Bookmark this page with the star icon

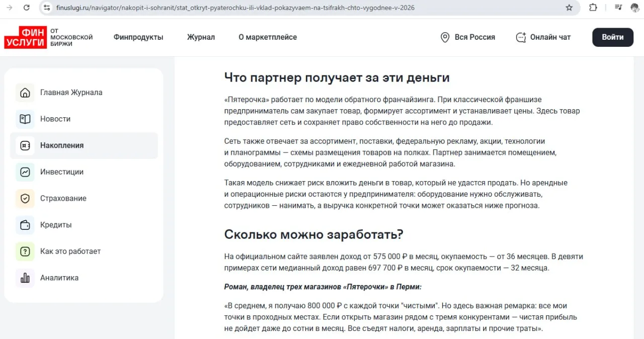click(x=569, y=8)
